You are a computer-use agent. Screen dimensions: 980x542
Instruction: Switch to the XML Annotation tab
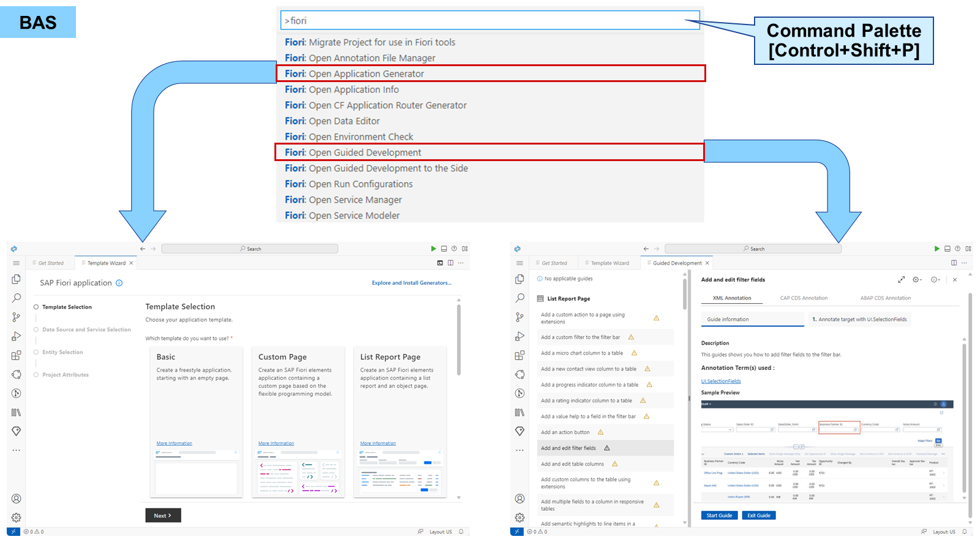coord(732,298)
